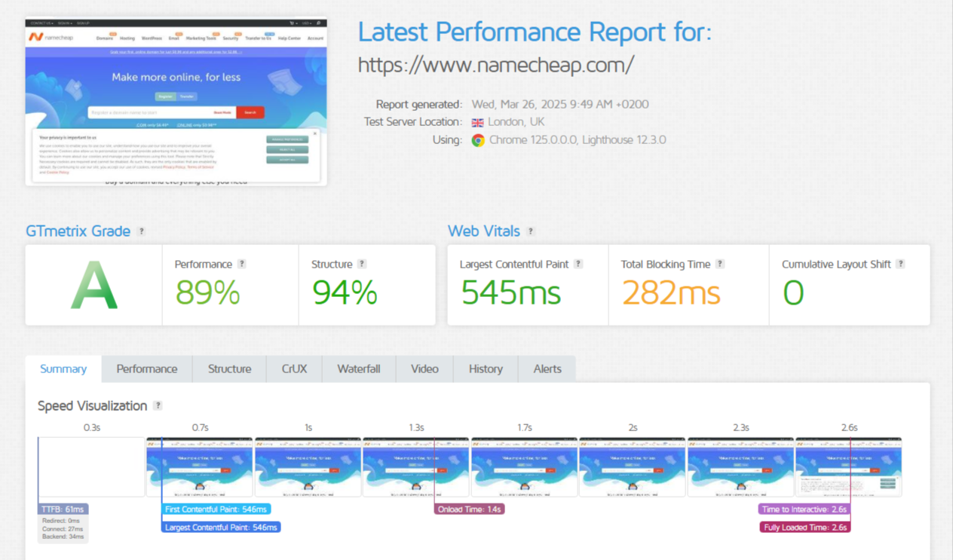The width and height of the screenshot is (953, 560).
Task: Click the namecheap.com URL link
Action: [x=496, y=65]
